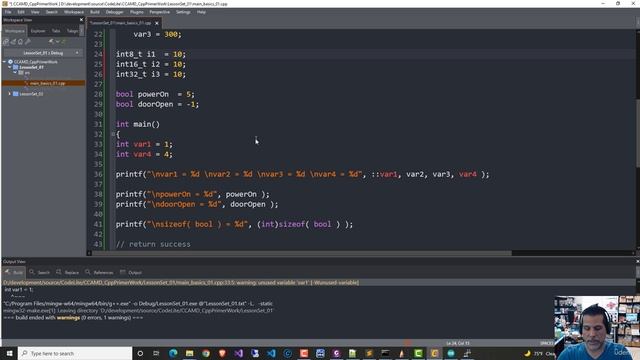
Task: Click the highlighted CodeLite icon on the taskbar
Action: [x=434, y=353]
